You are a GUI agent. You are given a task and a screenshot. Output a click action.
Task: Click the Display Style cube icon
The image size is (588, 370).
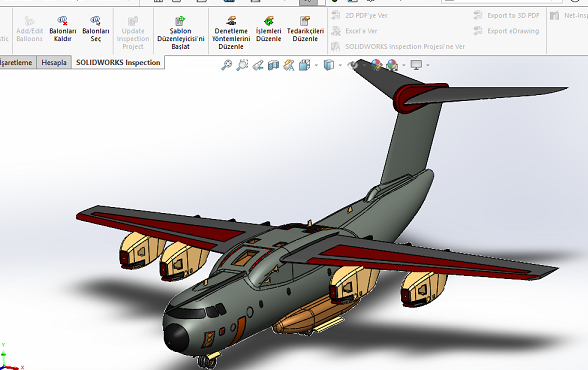click(x=328, y=65)
